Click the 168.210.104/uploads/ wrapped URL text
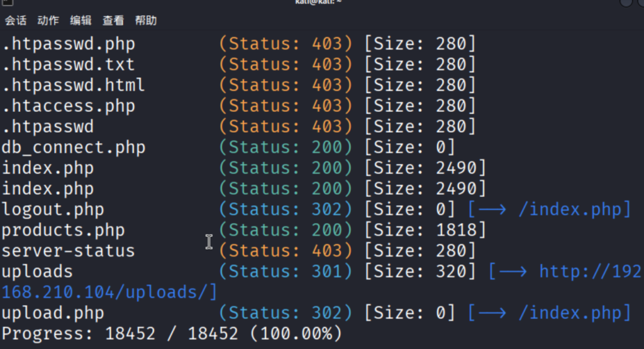 click(109, 292)
